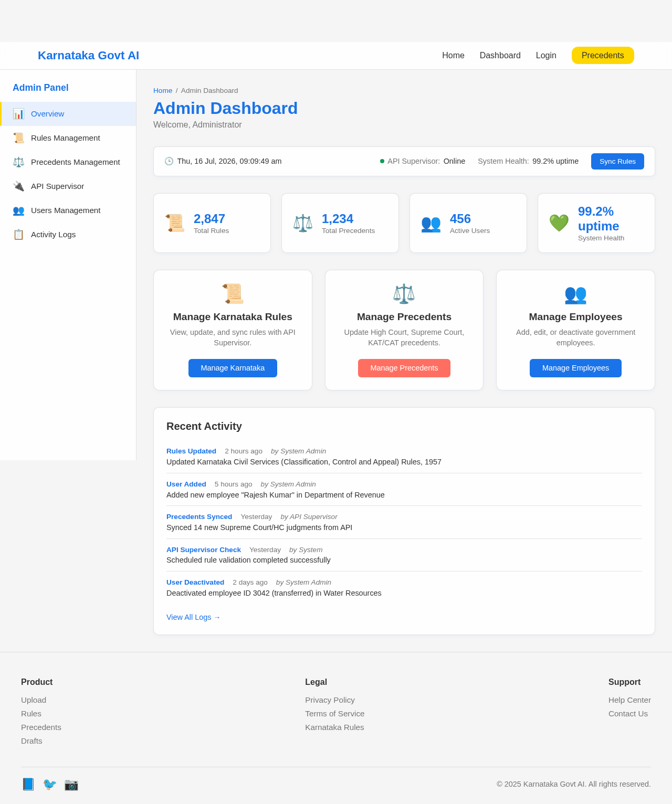Click the Rules Management scroll icon in the sidebar
672x804 pixels.
[x=18, y=138]
